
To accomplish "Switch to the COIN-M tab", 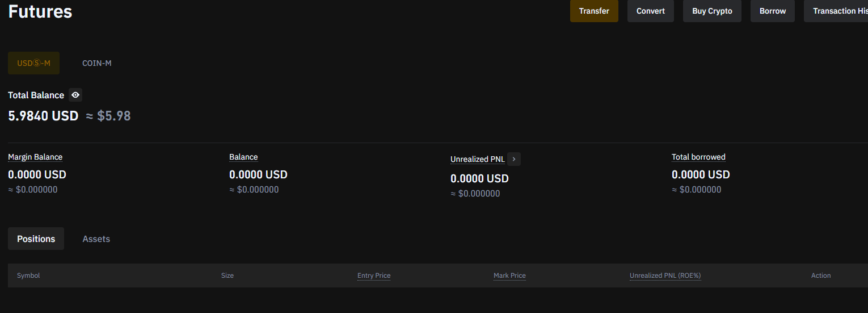I will (96, 63).
